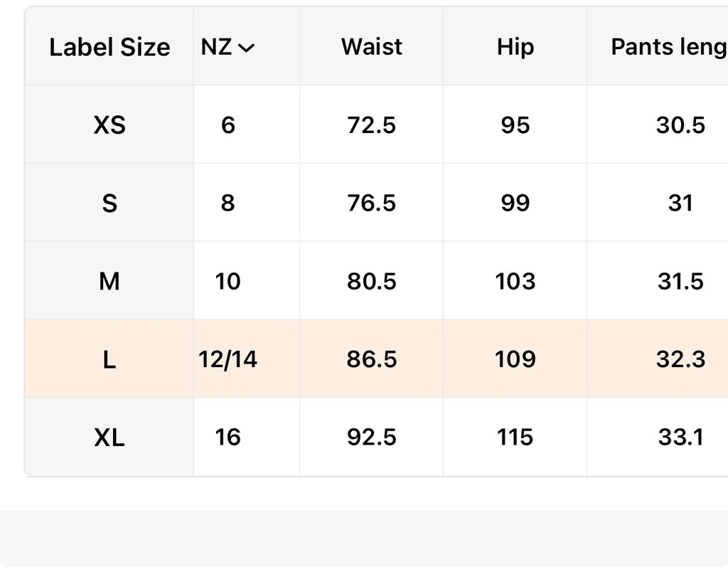
Task: Click the 115 hip measurement cell
Action: (x=515, y=437)
